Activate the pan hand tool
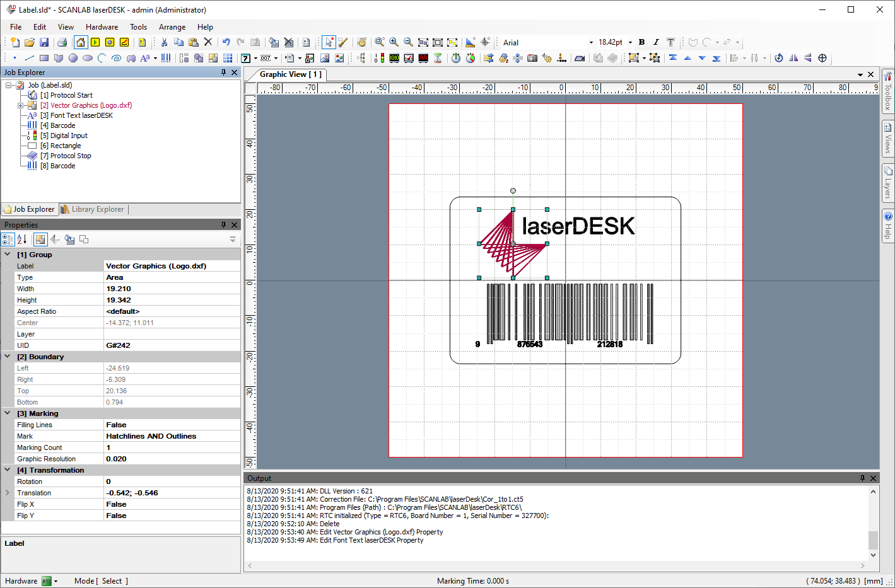 coord(361,42)
